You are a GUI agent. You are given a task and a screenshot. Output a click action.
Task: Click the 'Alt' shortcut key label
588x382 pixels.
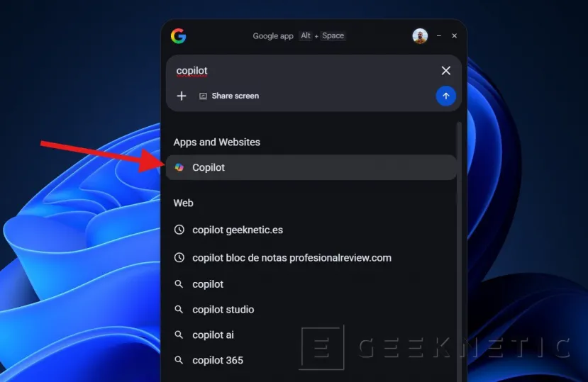pyautogui.click(x=306, y=35)
